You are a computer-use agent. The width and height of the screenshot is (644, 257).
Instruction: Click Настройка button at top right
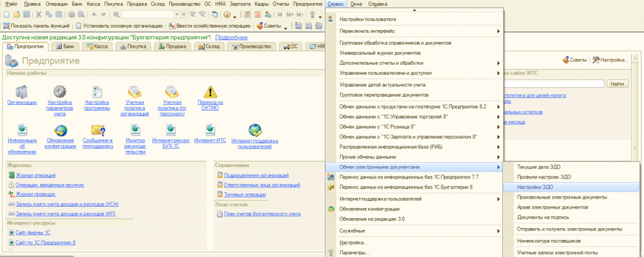[x=611, y=60]
